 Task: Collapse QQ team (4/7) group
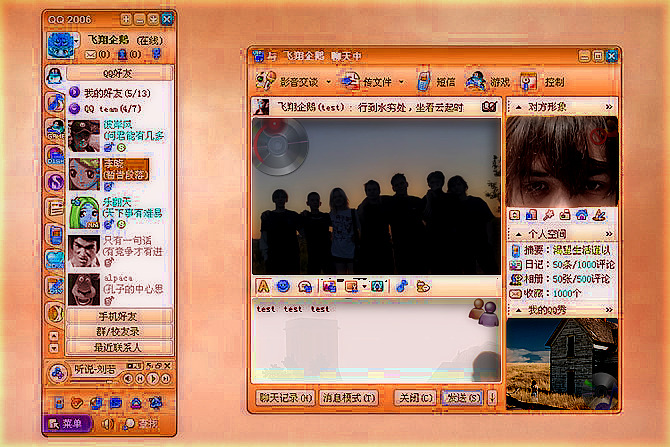[x=74, y=109]
